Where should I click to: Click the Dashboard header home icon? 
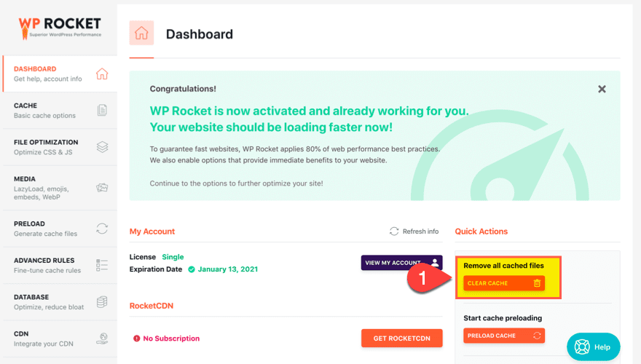click(x=141, y=33)
